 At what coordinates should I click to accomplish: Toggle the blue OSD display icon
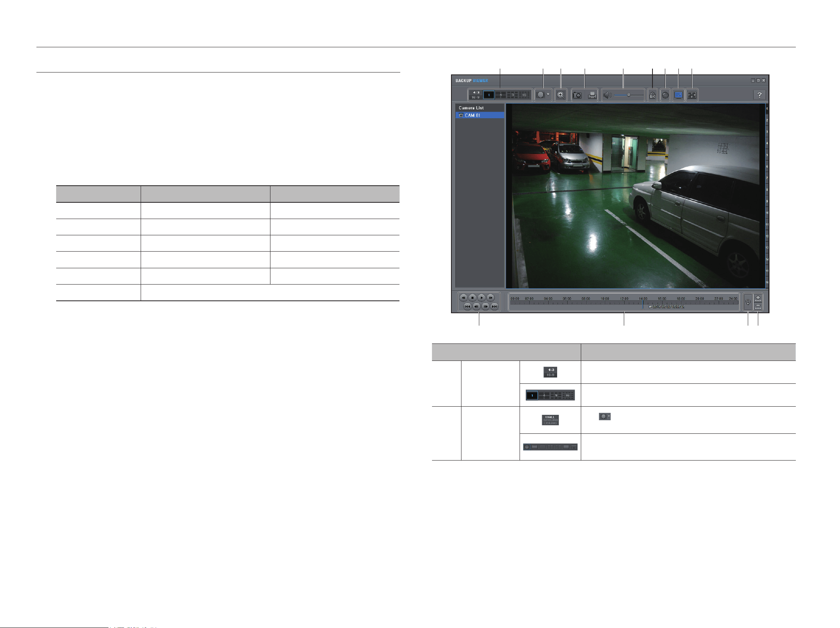tap(678, 95)
